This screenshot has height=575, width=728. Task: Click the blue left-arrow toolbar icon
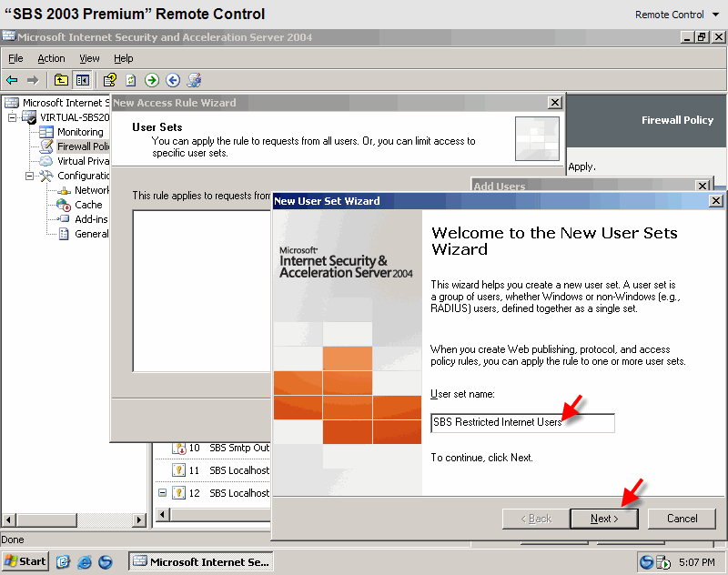173,80
